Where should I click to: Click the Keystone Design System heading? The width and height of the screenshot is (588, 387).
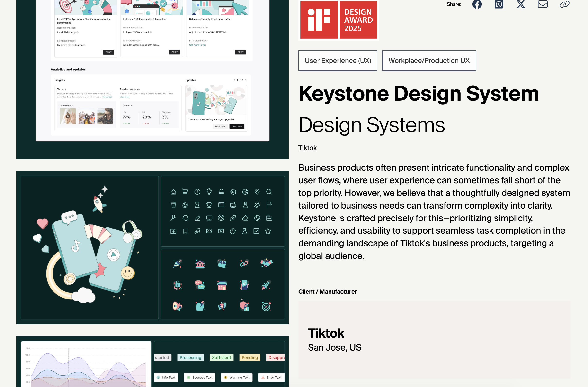419,94
